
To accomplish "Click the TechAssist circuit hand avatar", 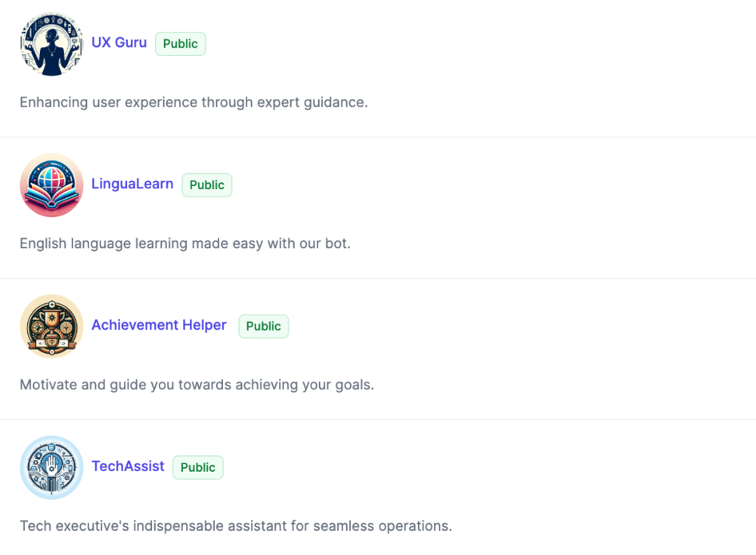I will pyautogui.click(x=51, y=467).
